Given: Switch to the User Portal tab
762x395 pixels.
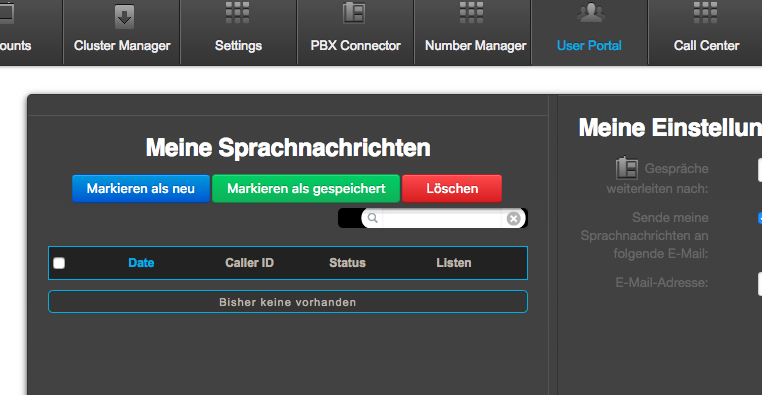Looking at the screenshot, I should [x=589, y=32].
